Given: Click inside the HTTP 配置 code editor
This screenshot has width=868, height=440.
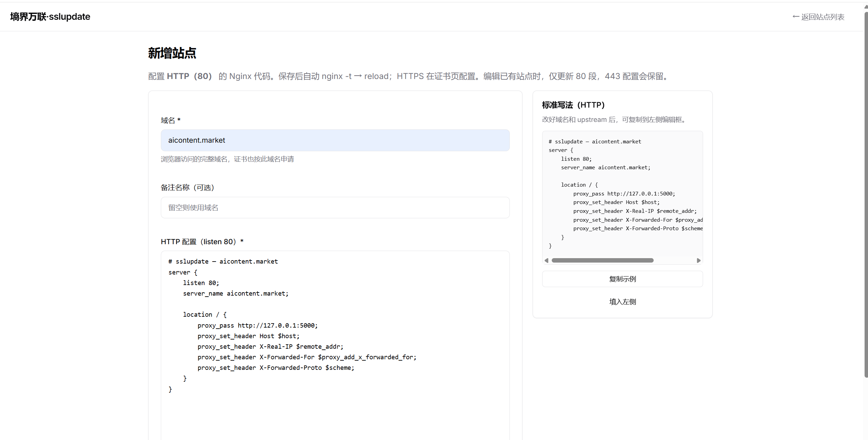Looking at the screenshot, I should pos(335,345).
